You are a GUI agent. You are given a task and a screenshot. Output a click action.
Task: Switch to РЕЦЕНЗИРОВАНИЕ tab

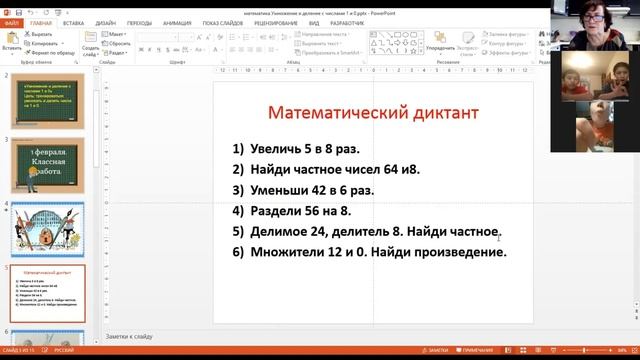pos(276,23)
